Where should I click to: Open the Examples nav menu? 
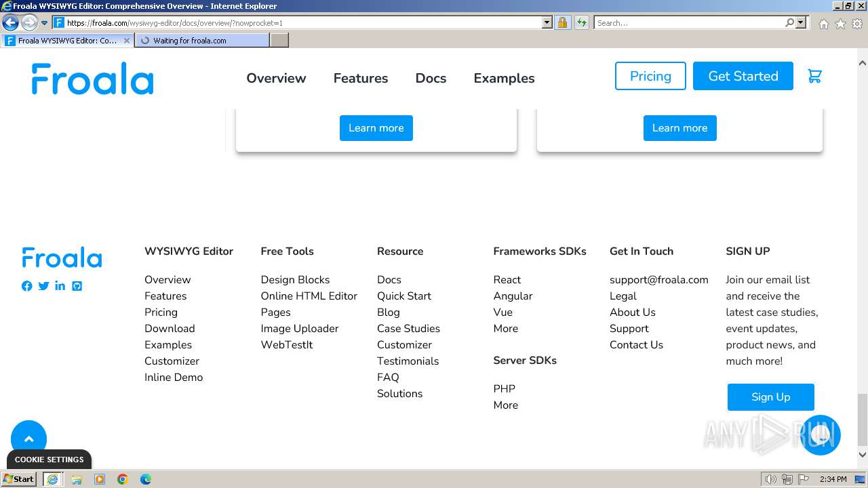click(x=504, y=78)
